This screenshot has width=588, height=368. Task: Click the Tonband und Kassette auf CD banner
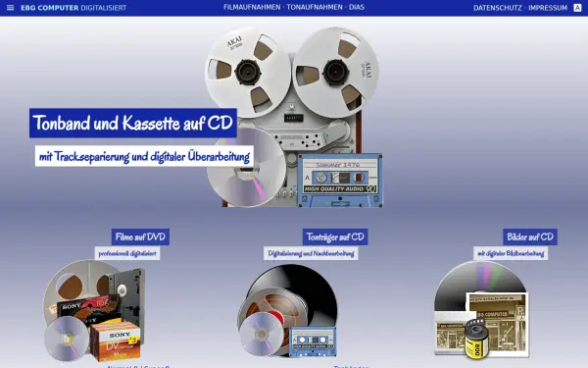point(133,123)
